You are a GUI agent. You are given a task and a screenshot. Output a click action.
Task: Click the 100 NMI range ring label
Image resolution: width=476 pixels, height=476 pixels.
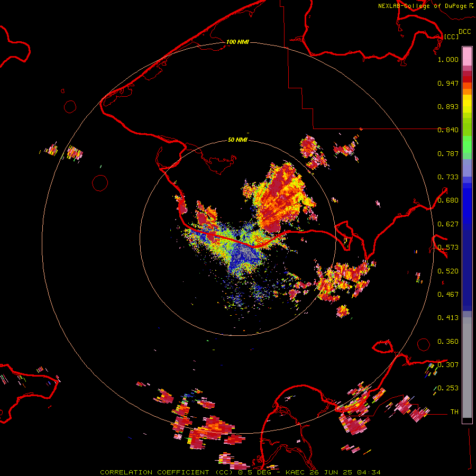click(x=237, y=42)
